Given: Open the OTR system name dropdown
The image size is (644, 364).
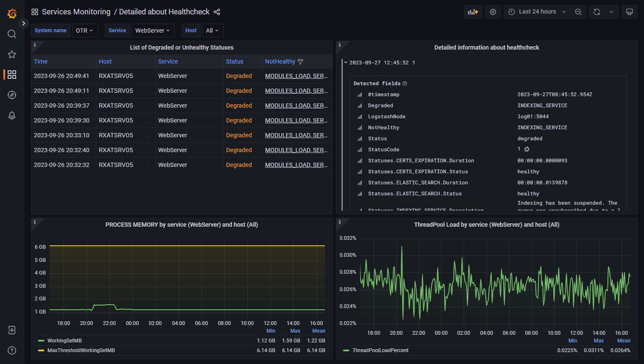Looking at the screenshot, I should pyautogui.click(x=84, y=31).
